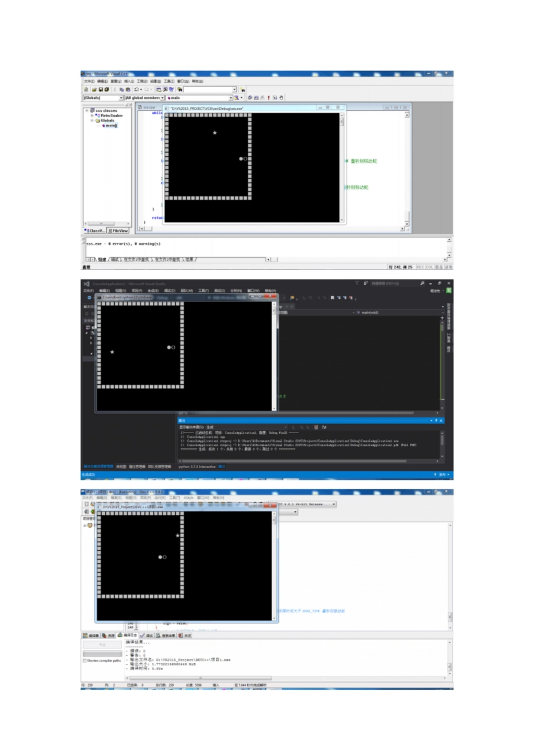
Task: Collapse Globals folder node in ClassView
Action: click(92, 120)
